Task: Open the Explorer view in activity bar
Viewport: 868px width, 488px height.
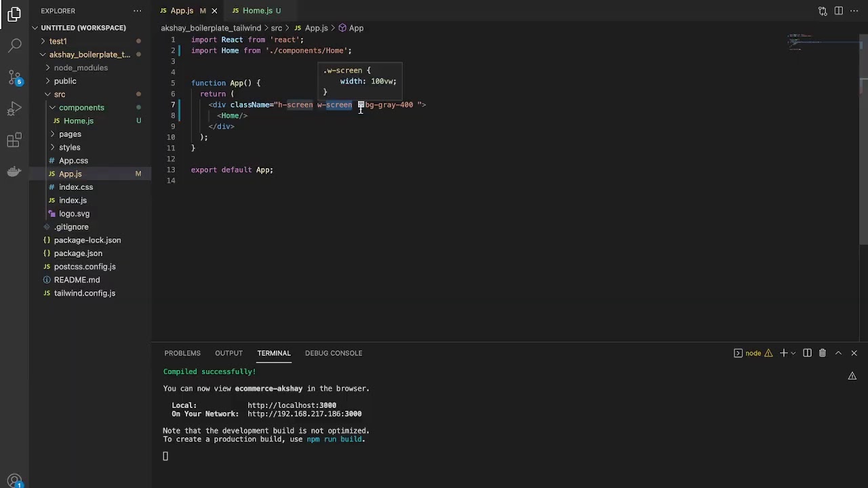Action: tap(14, 15)
